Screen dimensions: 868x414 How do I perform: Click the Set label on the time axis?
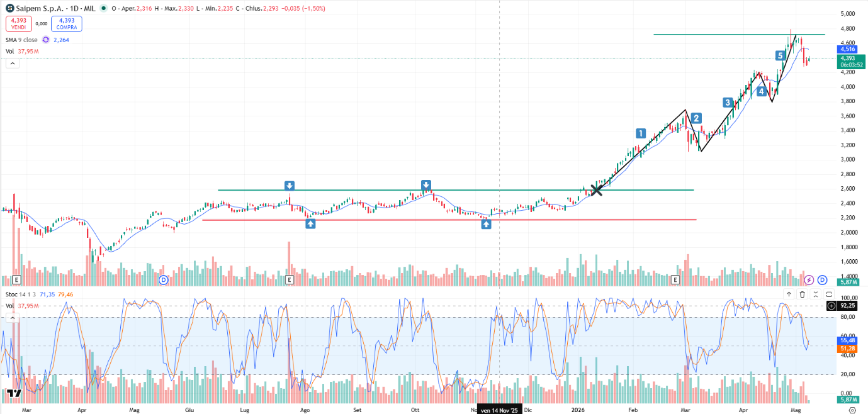pyautogui.click(x=357, y=410)
